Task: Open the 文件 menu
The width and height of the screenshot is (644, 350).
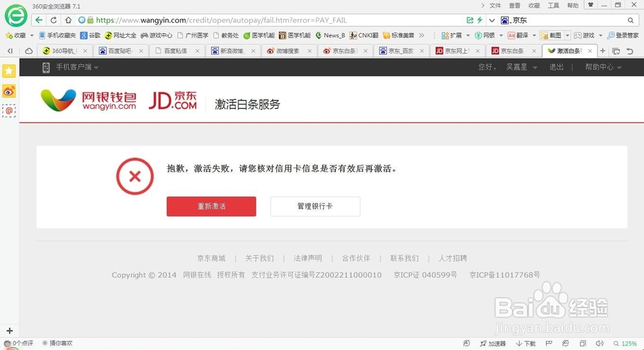Action: [x=495, y=5]
